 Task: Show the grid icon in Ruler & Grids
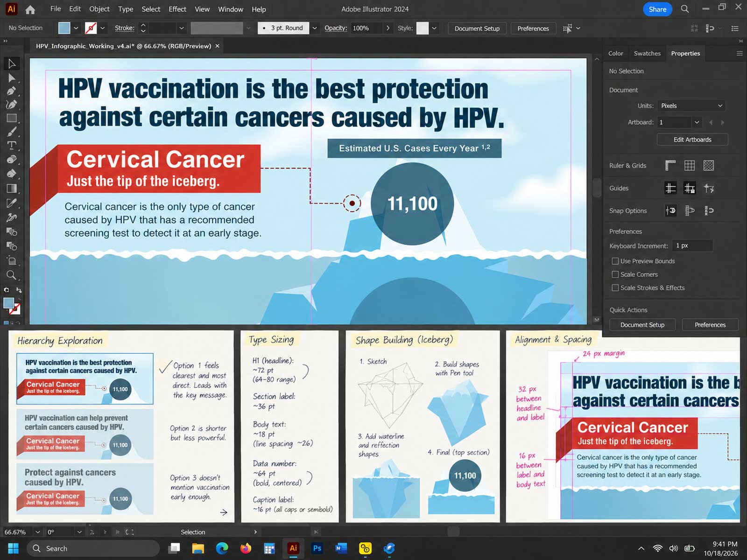690,165
